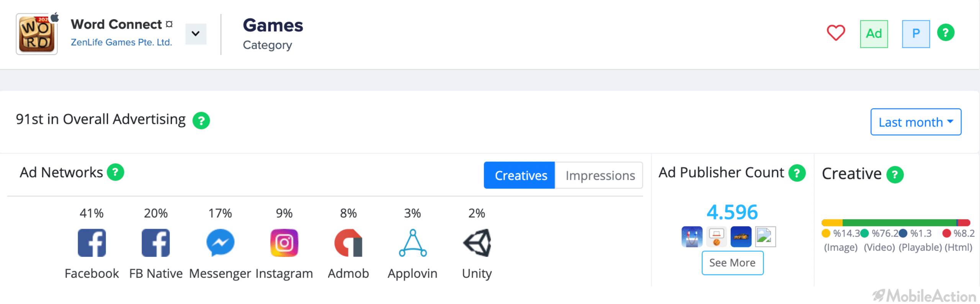The width and height of the screenshot is (980, 304).
Task: Open ZenLife Games Pte. Ltd. publisher link
Action: pos(121,42)
